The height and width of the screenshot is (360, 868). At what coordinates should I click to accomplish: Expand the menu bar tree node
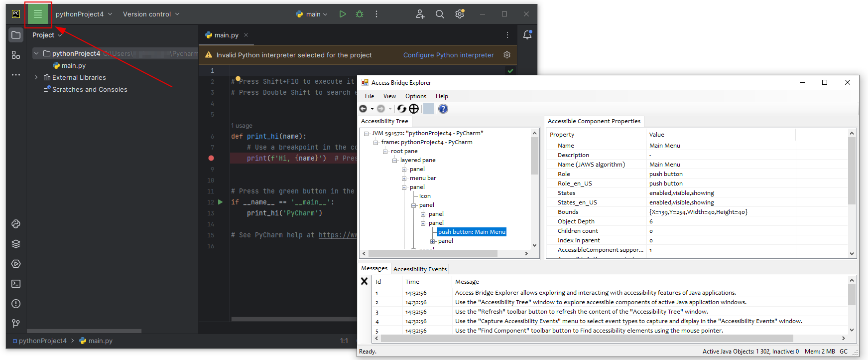(404, 178)
